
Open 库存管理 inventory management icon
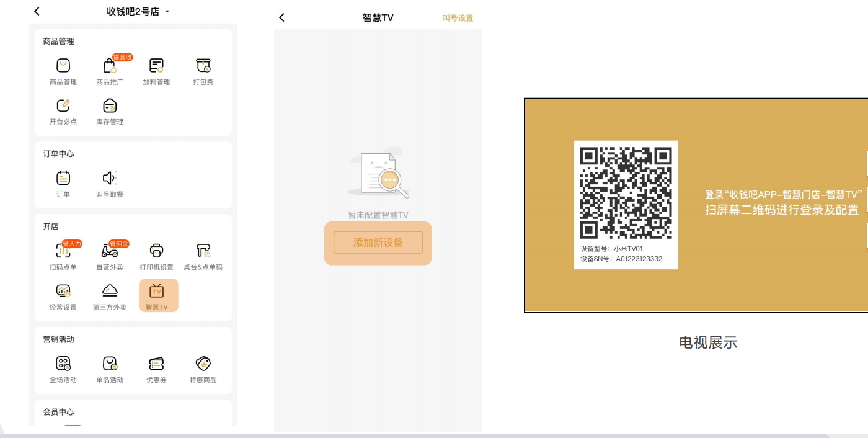point(110,105)
